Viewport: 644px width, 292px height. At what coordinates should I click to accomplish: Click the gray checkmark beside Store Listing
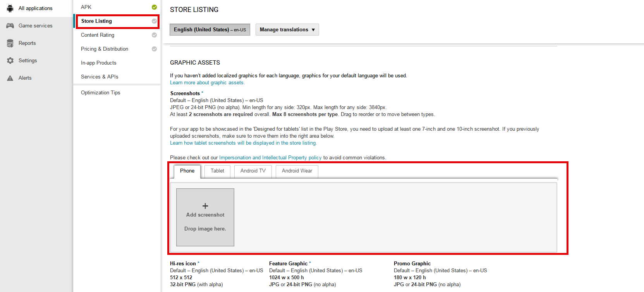click(x=154, y=21)
